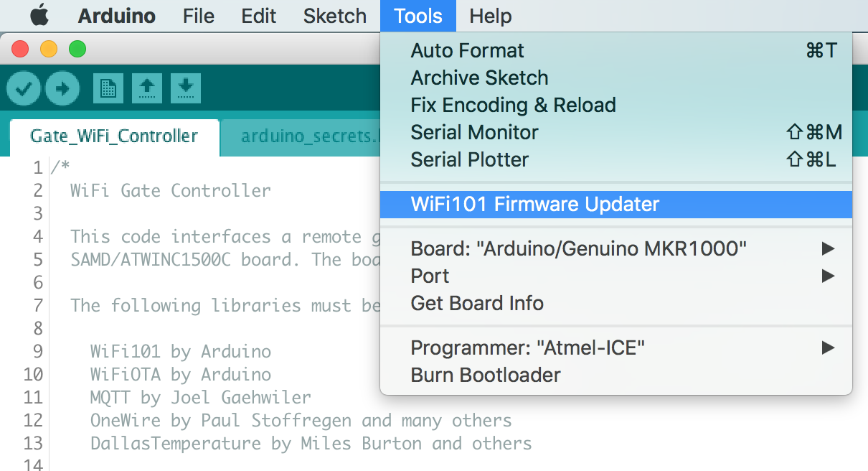Screen dimensions: 868x471
Task: Open the Help menu
Action: pyautogui.click(x=491, y=16)
